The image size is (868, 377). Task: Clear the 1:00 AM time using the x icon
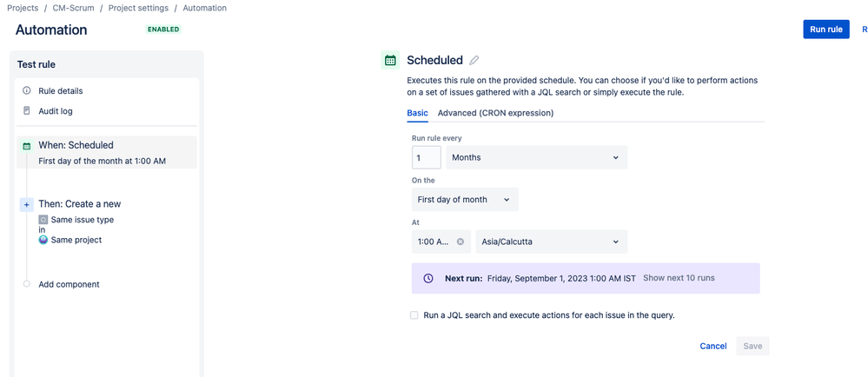point(460,241)
